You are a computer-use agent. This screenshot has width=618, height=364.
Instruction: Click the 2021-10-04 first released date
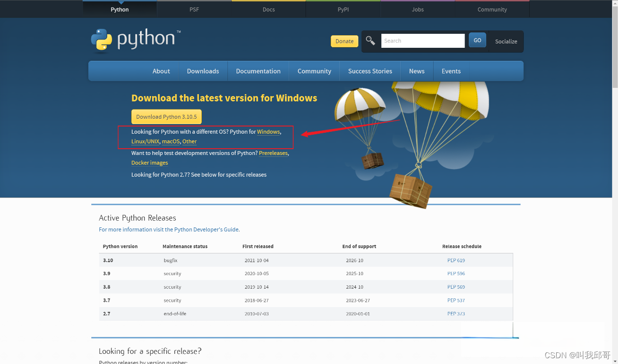coord(256,260)
